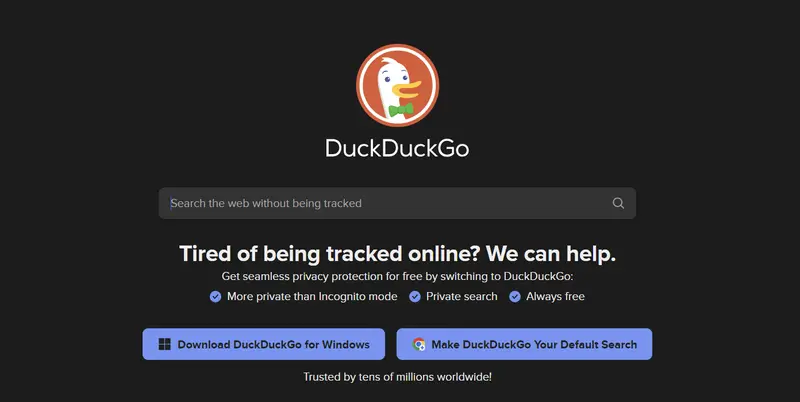Click the checkmark beside More private than Incognito mode
The height and width of the screenshot is (402, 800).
pos(215,296)
